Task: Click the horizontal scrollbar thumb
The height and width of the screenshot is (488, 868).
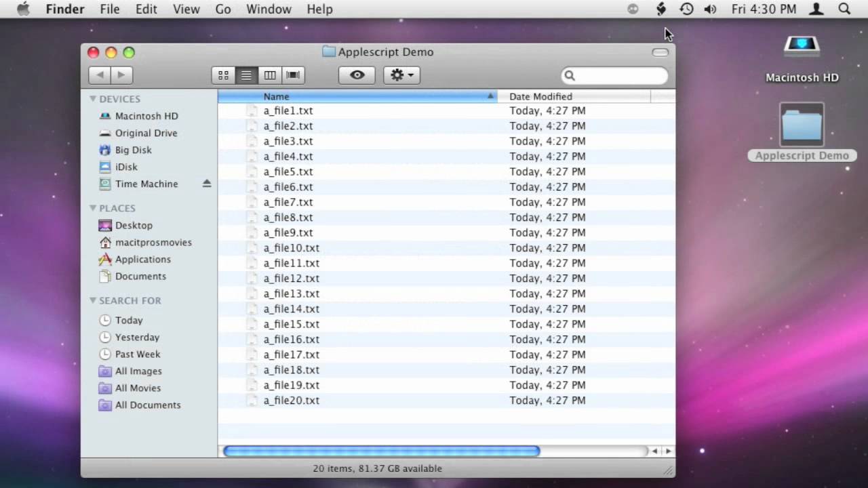Action: 381,451
